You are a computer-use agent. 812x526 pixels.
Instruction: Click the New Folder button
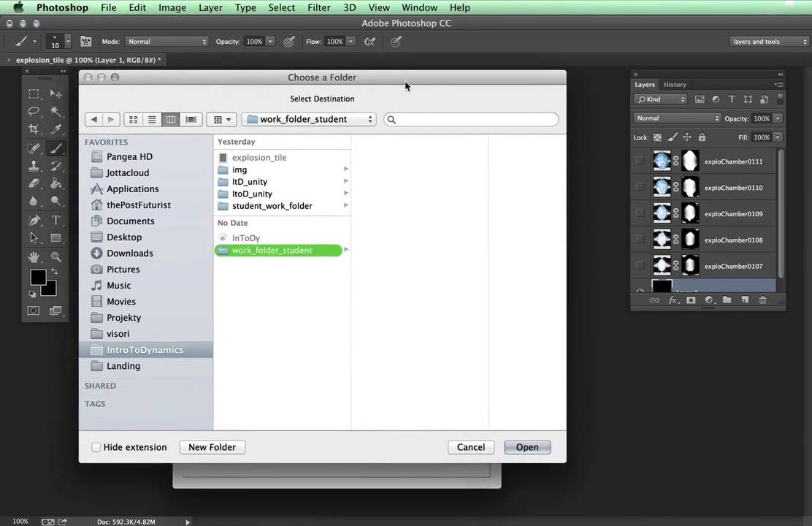coord(212,447)
